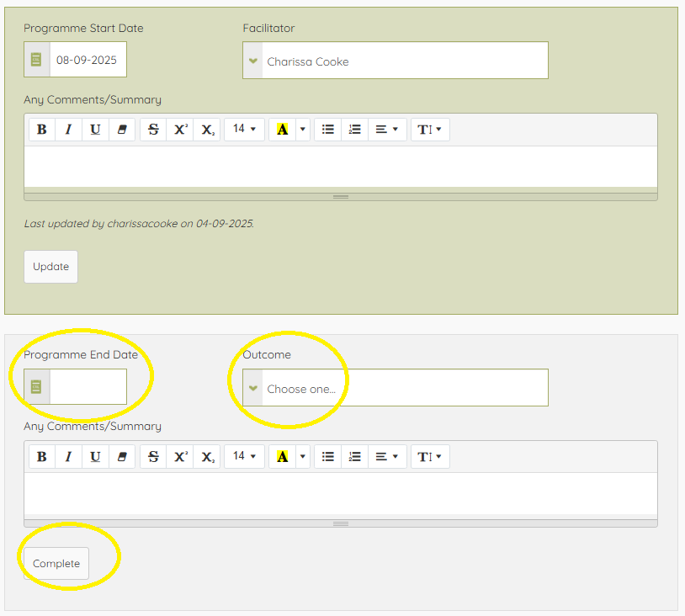Open the Facilitator dropdown showing Charissa Cooke
The width and height of the screenshot is (685, 616).
click(396, 61)
